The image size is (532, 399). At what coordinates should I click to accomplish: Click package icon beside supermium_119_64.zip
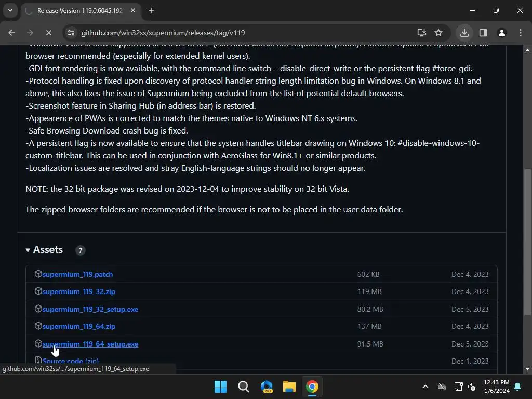(x=38, y=326)
